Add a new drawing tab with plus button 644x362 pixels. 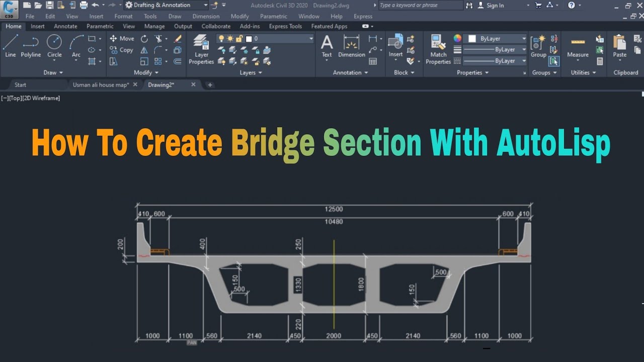coord(210,84)
